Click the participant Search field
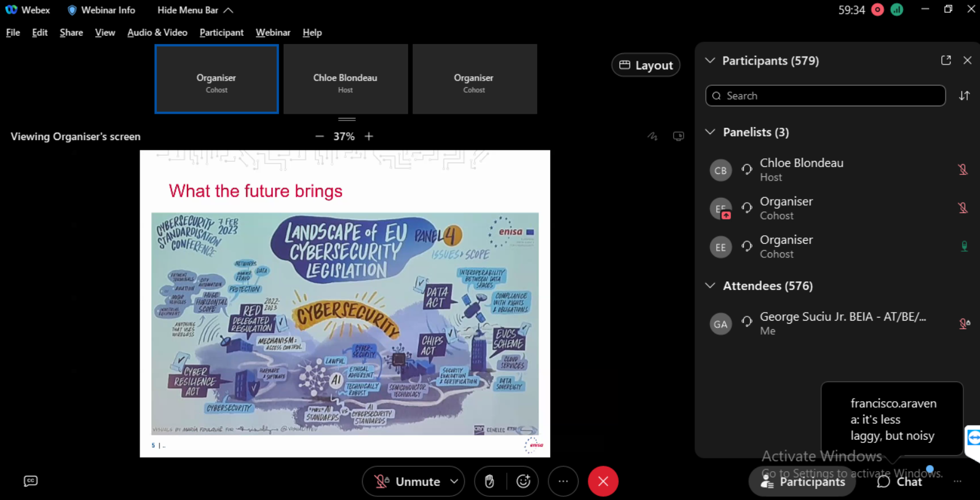 (x=825, y=96)
